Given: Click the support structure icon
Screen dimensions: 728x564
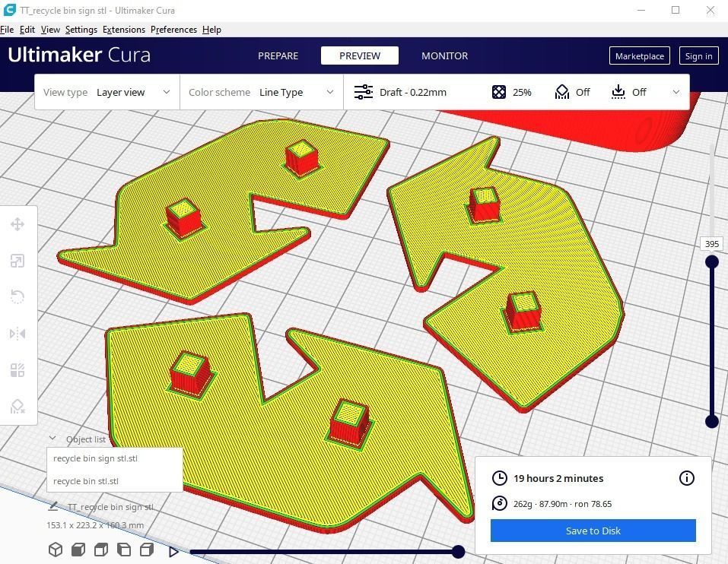Looking at the screenshot, I should [562, 92].
